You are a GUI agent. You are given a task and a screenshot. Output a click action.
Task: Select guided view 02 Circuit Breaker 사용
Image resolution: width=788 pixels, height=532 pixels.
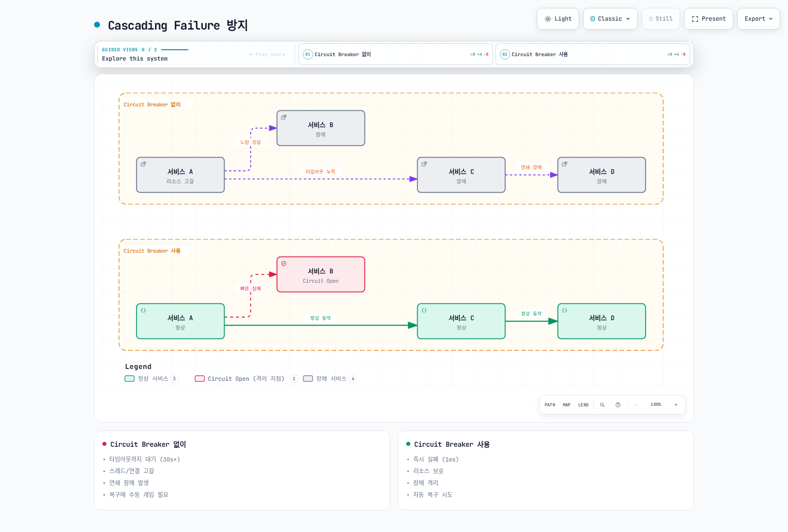[592, 54]
